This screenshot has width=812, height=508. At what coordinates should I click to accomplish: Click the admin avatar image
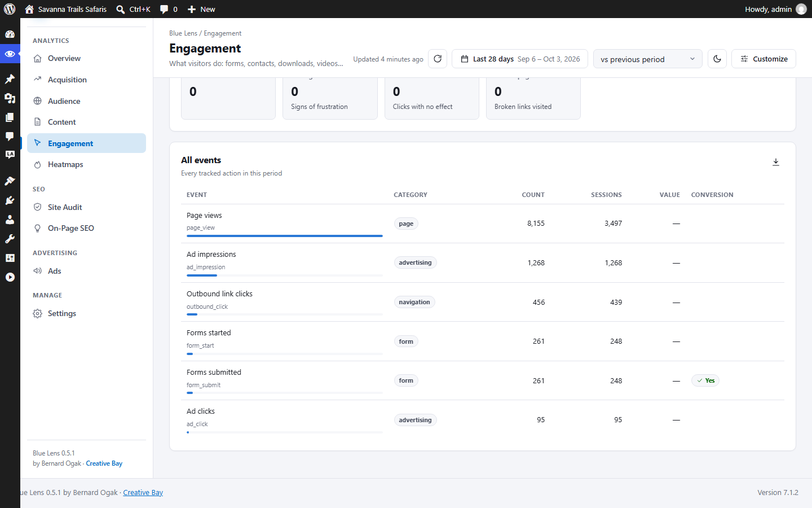(x=801, y=9)
